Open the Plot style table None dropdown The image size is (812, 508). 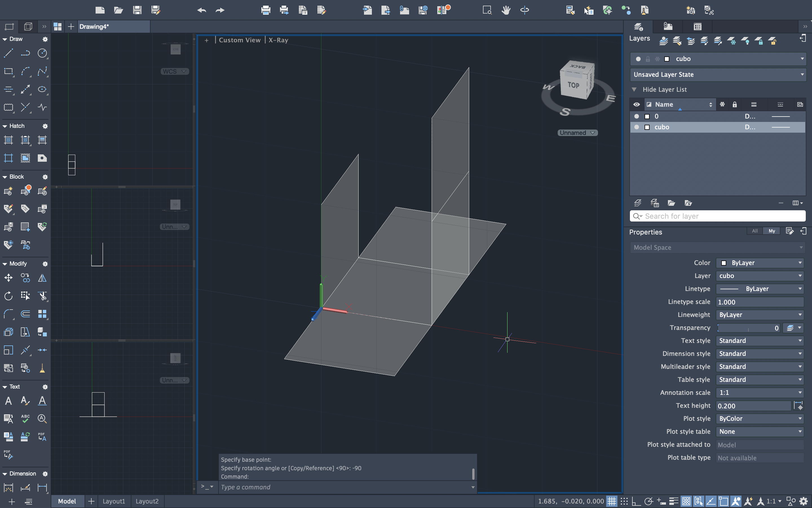760,432
